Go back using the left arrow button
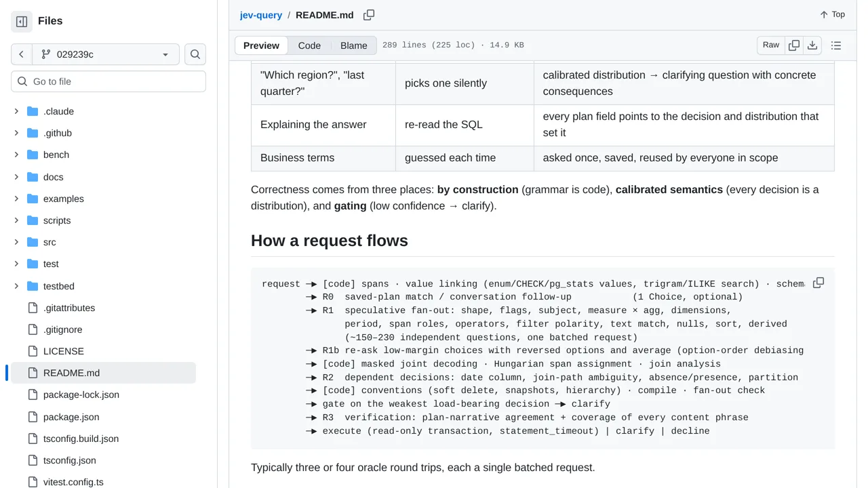This screenshot has height=488, width=868. (x=22, y=54)
